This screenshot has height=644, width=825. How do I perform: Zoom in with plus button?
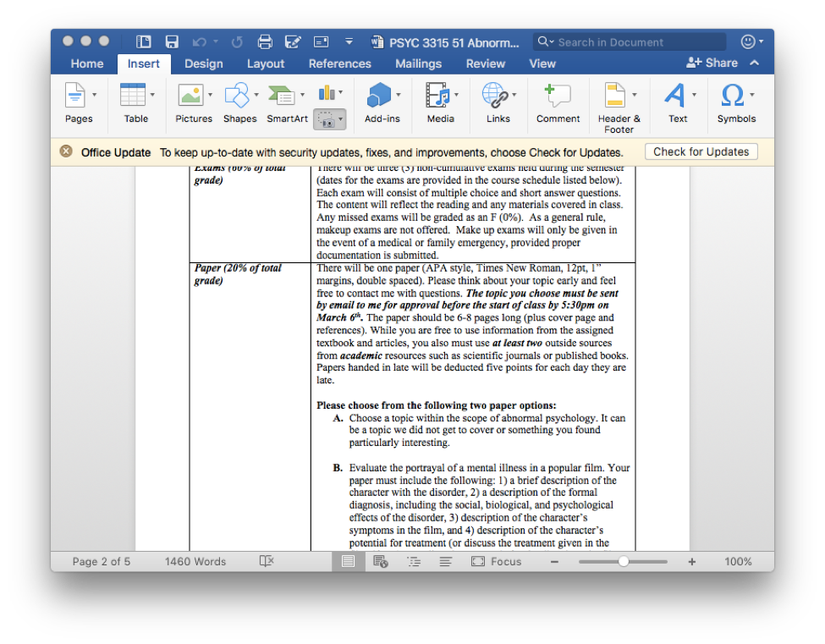click(692, 562)
